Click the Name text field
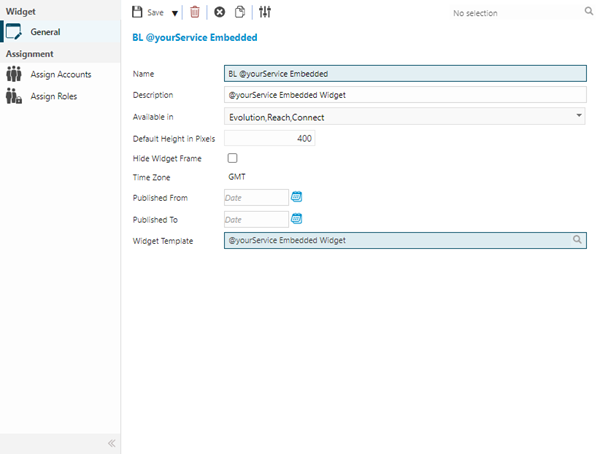 405,73
